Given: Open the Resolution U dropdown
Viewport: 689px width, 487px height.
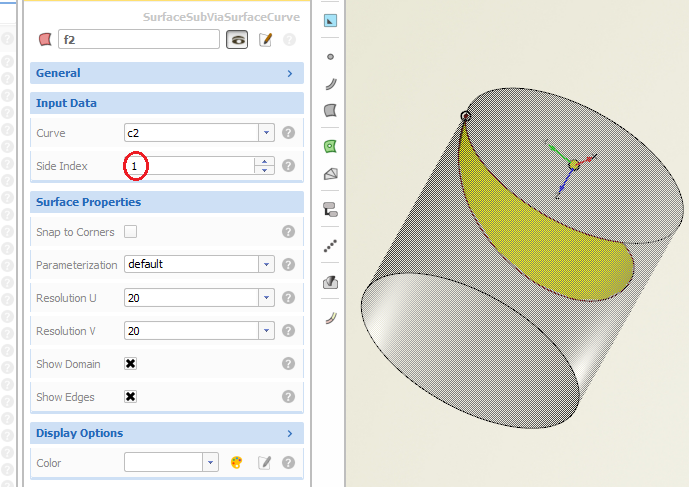Looking at the screenshot, I should coord(266,298).
